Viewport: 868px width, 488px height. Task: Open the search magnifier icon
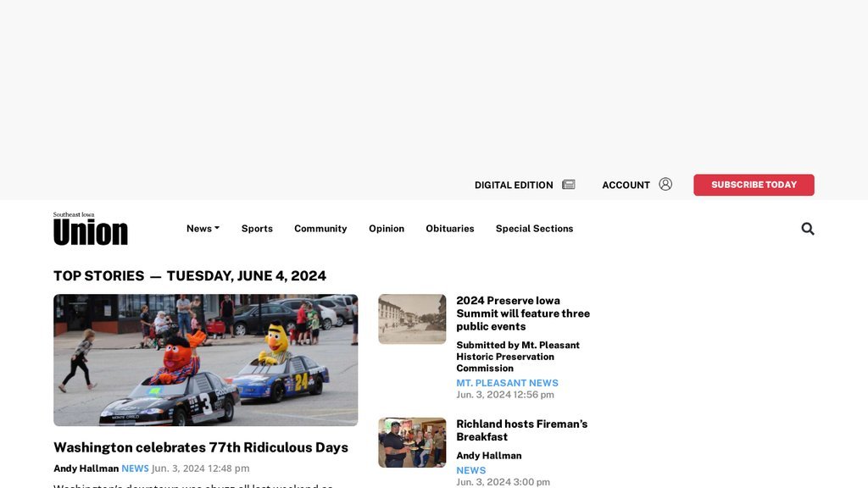pyautogui.click(x=808, y=229)
